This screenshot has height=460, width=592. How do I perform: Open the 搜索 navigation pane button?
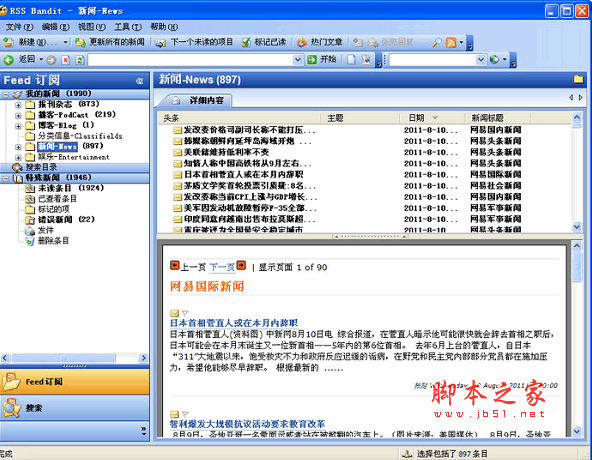point(75,408)
